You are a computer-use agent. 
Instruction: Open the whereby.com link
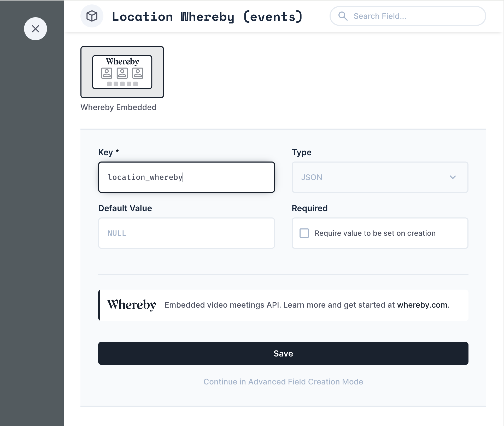[x=422, y=305]
